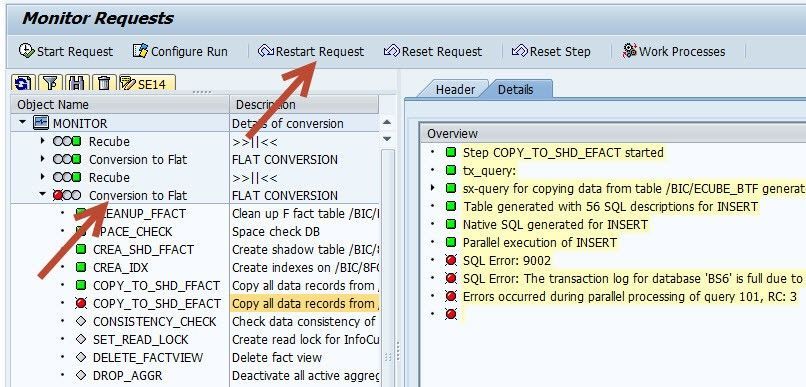Click the Description column header
Viewport: 806px width, 387px height.
coord(304,105)
